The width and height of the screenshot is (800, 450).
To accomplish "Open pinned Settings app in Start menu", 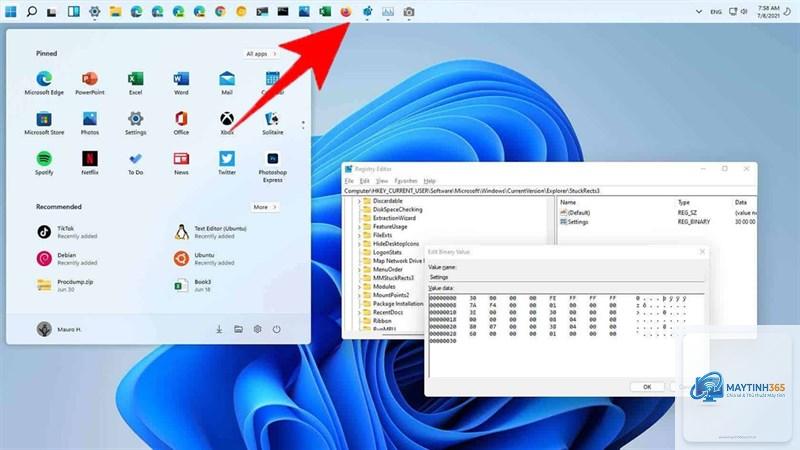I will tap(135, 123).
